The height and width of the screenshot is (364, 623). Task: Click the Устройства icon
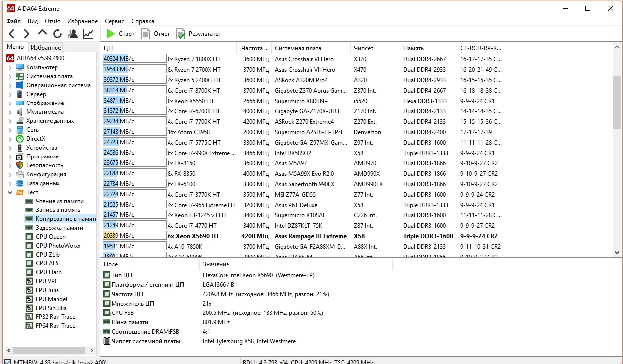pyautogui.click(x=20, y=148)
